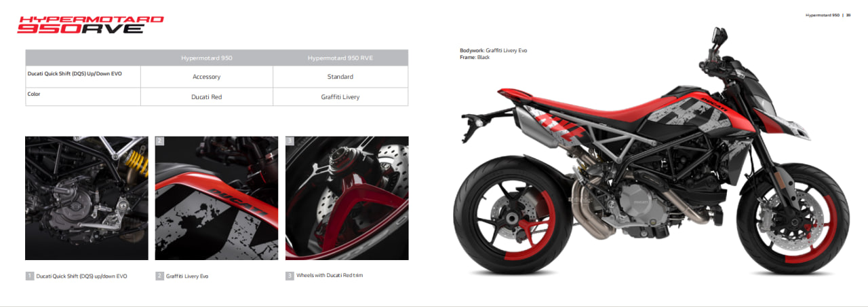Click badge 2 on Graffiti Livery photo
The width and height of the screenshot is (868, 307).
click(160, 141)
